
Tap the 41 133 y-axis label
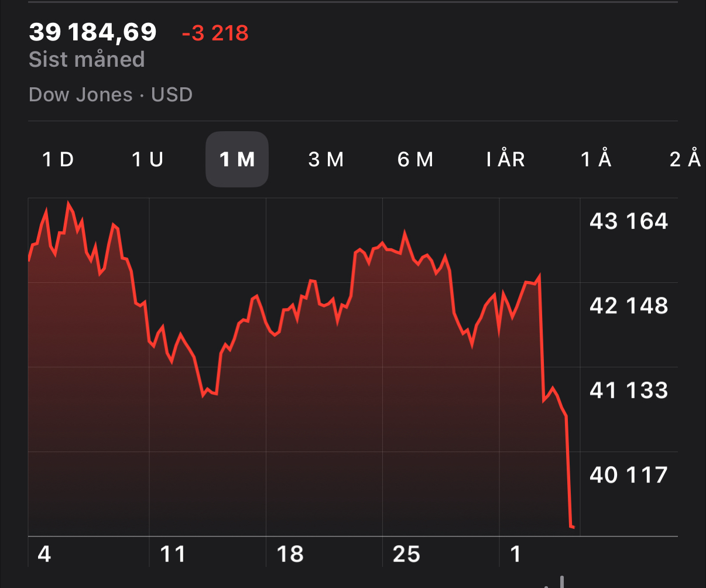(628, 390)
